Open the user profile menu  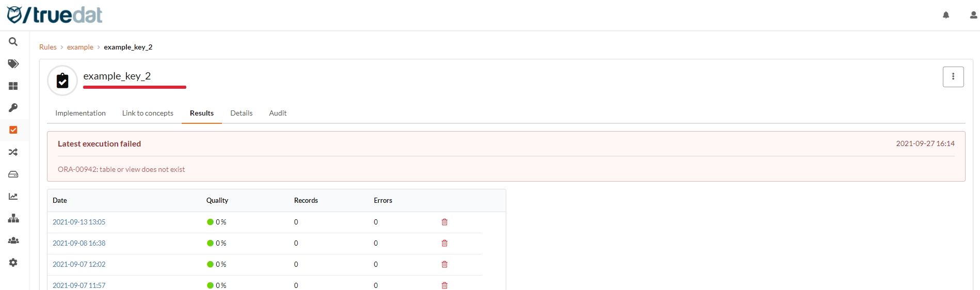point(973,15)
